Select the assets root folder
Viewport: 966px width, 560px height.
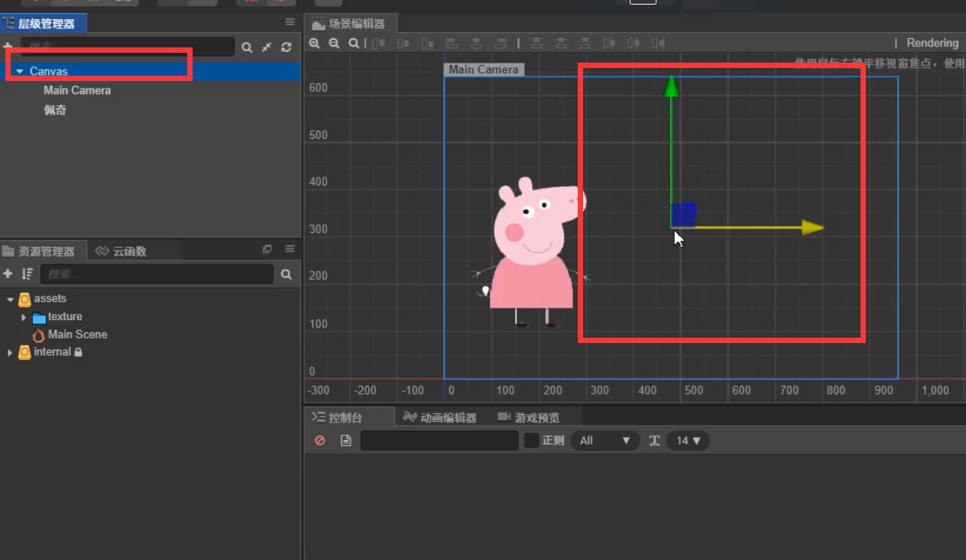(x=50, y=299)
